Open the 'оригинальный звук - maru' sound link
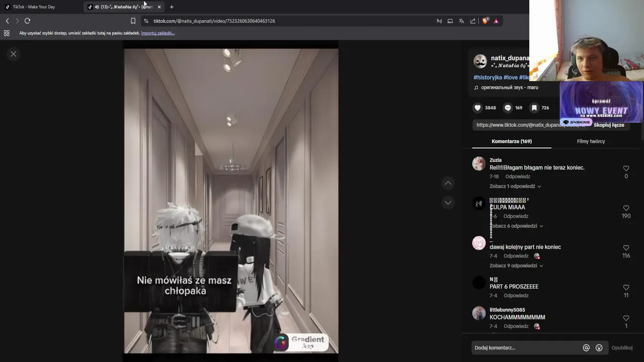 click(x=510, y=87)
